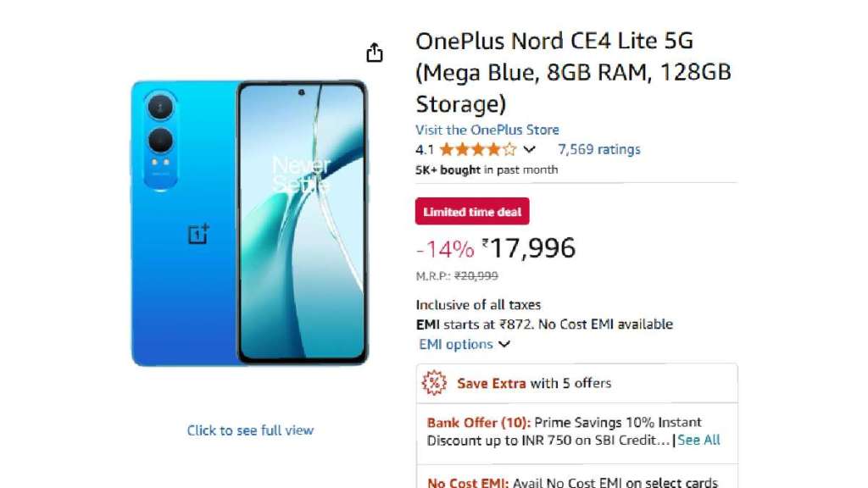Expand the rating breakdown chevron beside the stars

(x=530, y=150)
